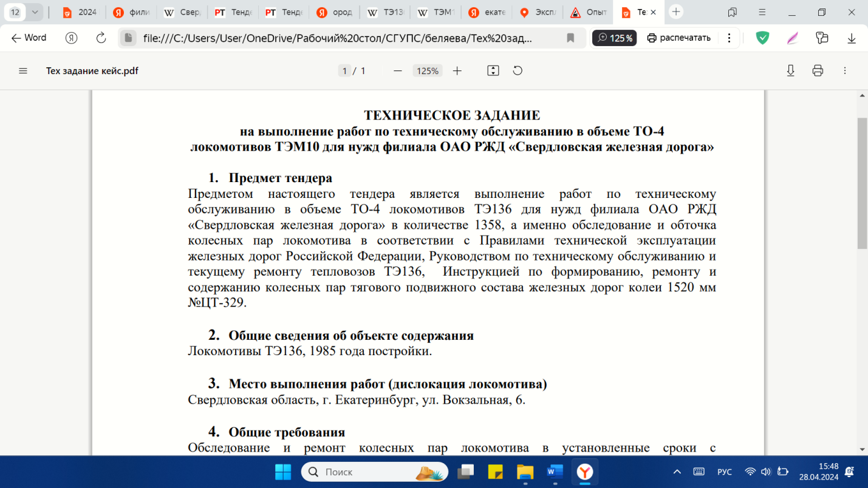Switch to the 'екате' Yandex tab

(x=487, y=12)
